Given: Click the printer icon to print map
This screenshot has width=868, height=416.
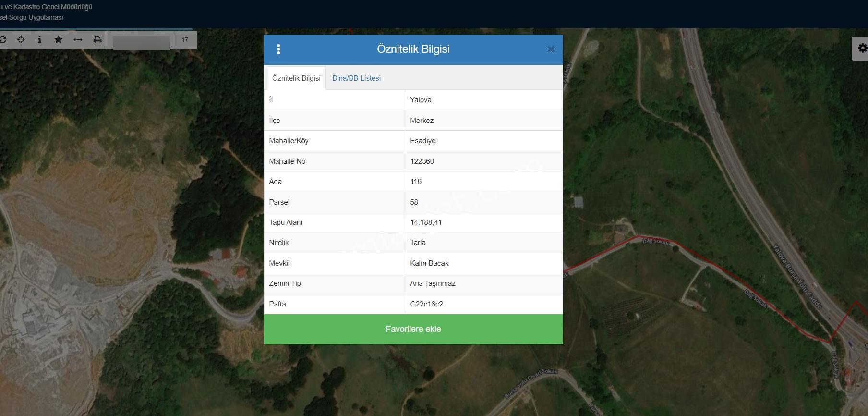Looking at the screenshot, I should [x=97, y=40].
